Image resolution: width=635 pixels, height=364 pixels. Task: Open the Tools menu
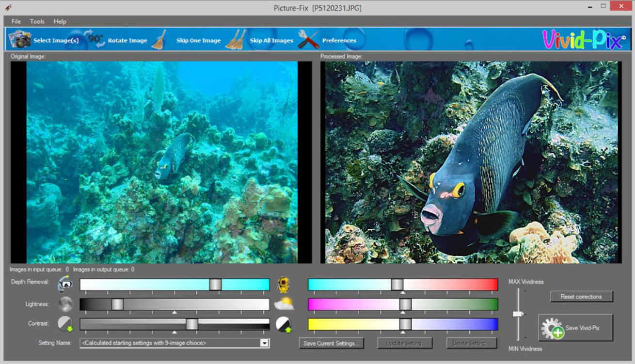[37, 21]
